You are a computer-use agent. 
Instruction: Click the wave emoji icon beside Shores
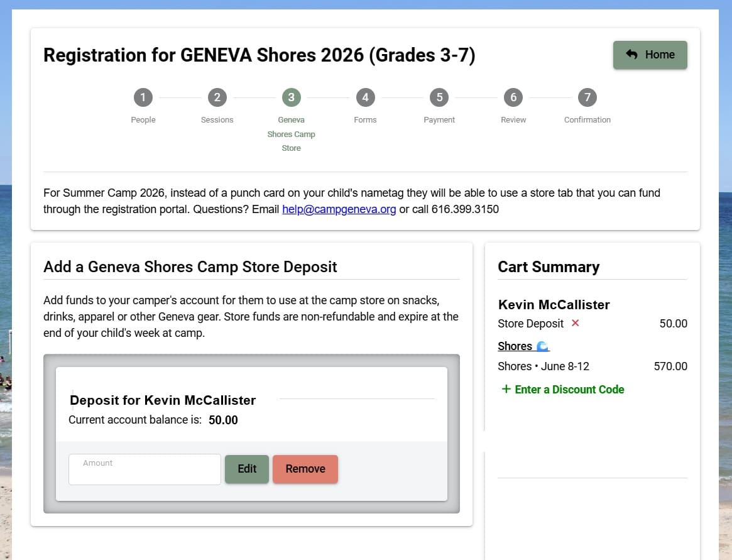click(542, 346)
